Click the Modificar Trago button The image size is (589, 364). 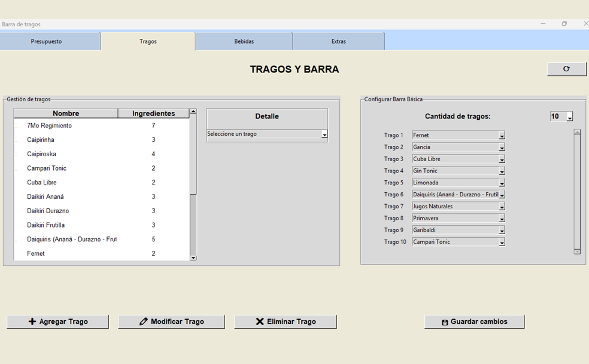tap(172, 321)
